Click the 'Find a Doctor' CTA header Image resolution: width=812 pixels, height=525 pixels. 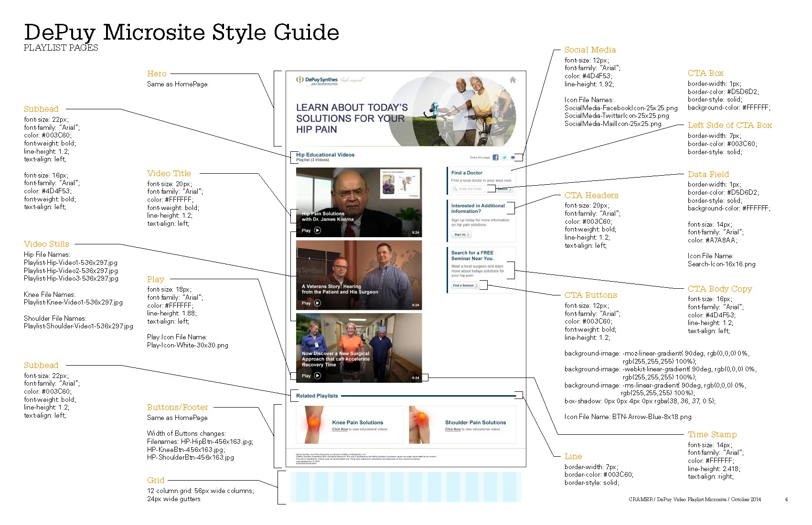click(x=467, y=173)
